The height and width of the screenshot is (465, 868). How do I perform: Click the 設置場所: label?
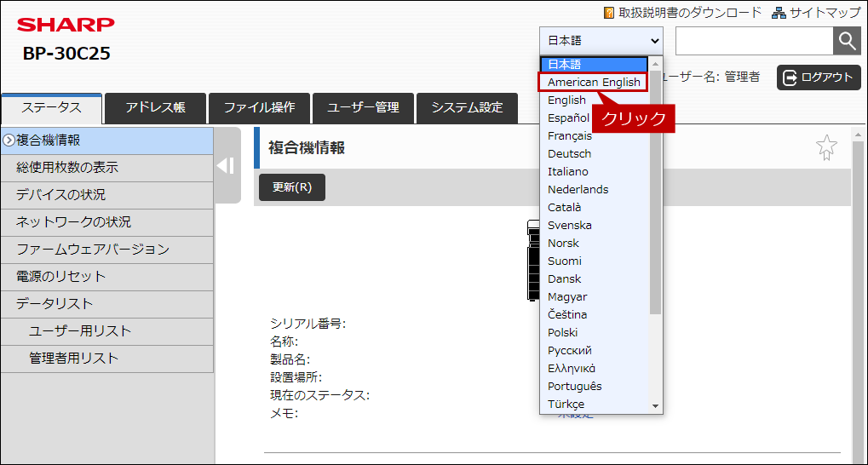point(296,377)
